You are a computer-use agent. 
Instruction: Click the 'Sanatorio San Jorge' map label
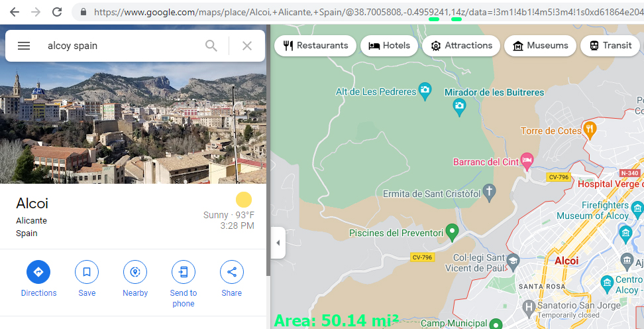click(x=578, y=306)
